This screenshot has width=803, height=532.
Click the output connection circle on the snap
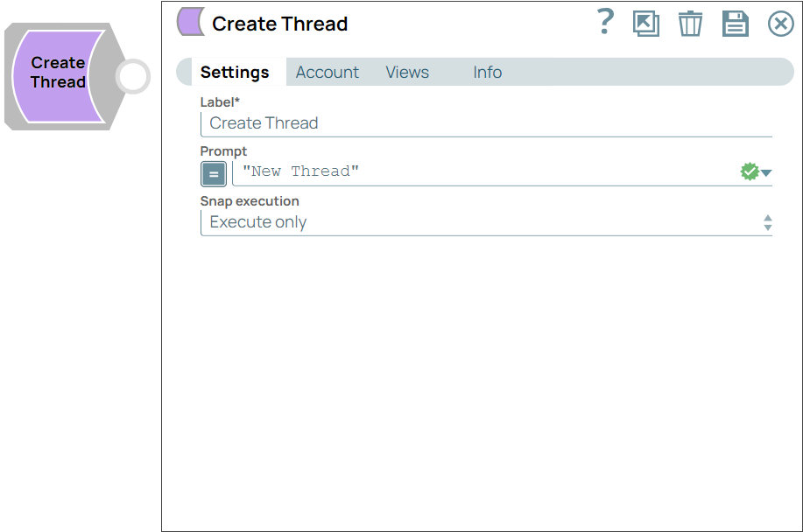[x=131, y=77]
